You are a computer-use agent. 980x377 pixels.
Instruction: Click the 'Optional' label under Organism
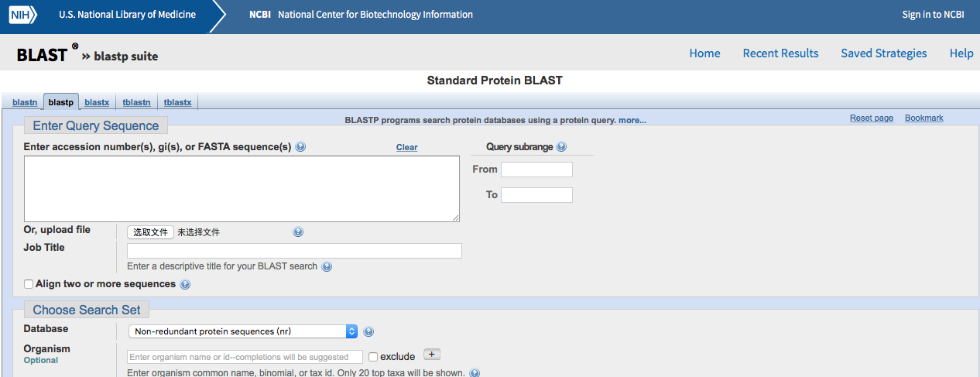(41, 361)
